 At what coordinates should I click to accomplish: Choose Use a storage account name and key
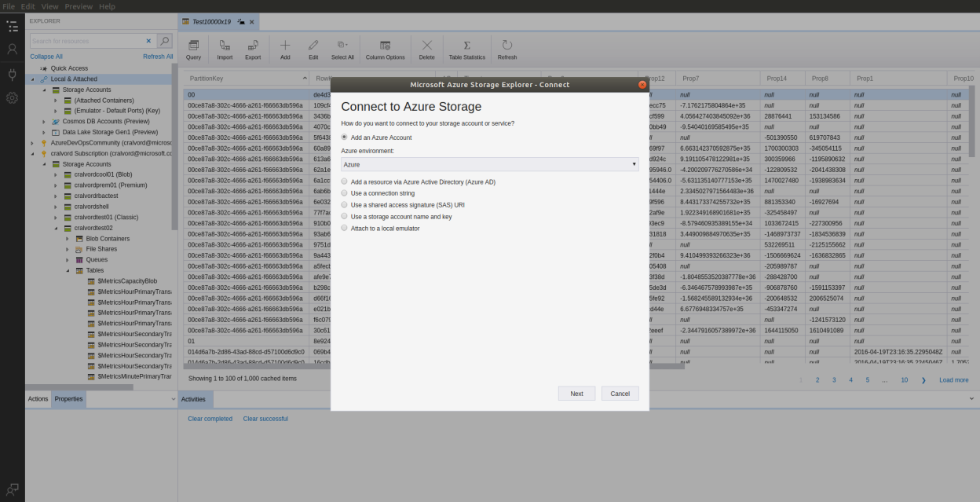coord(345,217)
